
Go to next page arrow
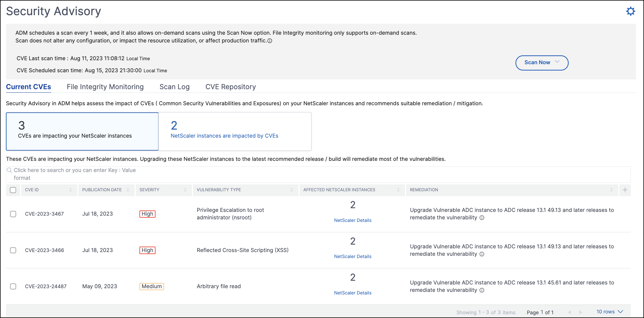point(580,312)
